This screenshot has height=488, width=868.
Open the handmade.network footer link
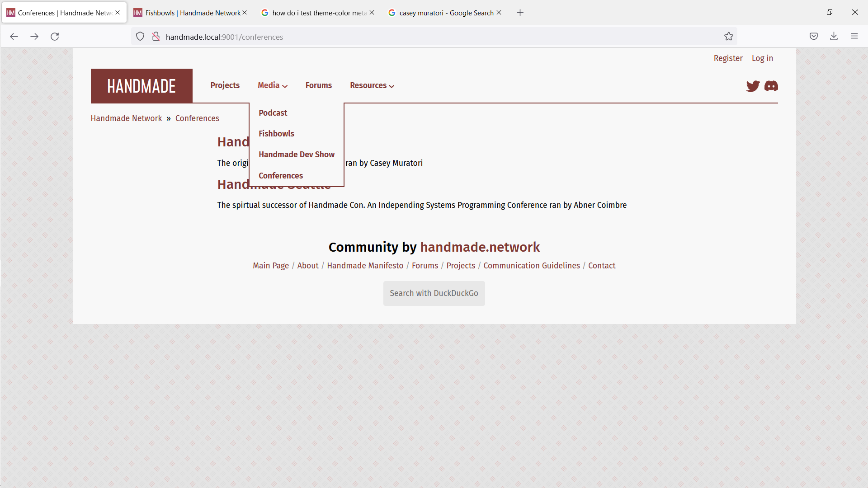(x=480, y=247)
